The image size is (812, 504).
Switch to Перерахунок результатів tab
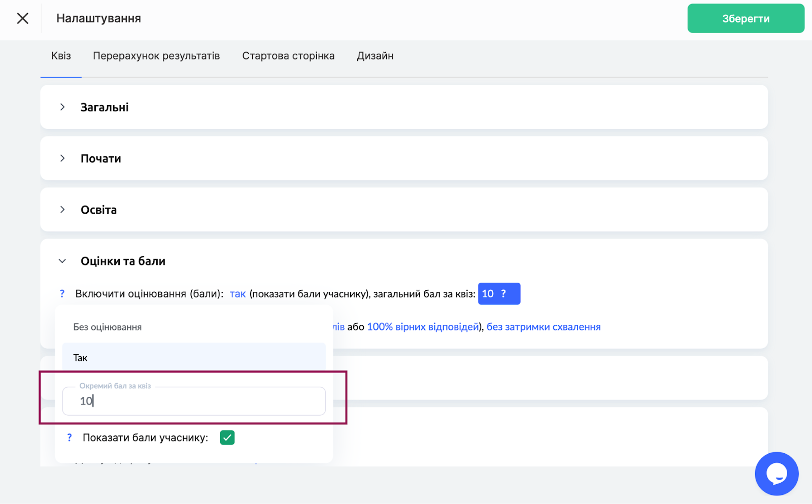(x=156, y=56)
